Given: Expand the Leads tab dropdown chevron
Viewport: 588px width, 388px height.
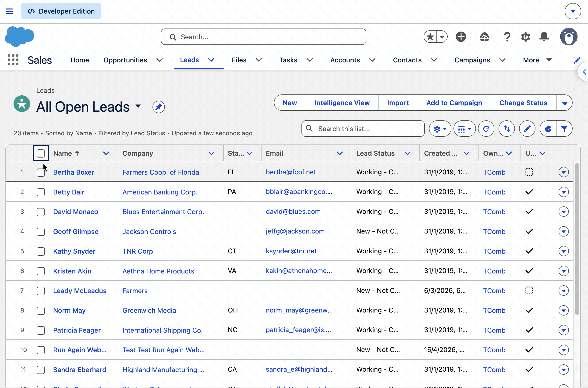Looking at the screenshot, I should point(211,60).
